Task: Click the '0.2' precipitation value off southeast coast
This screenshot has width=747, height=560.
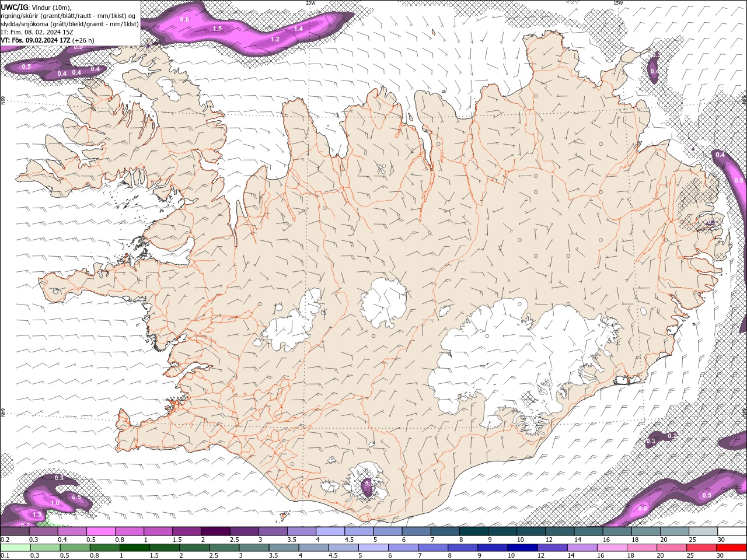Action: coord(672,436)
